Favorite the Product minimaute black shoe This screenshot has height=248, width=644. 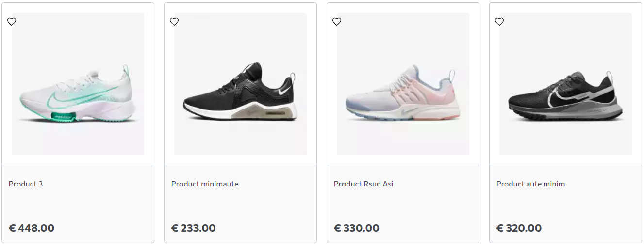174,22
